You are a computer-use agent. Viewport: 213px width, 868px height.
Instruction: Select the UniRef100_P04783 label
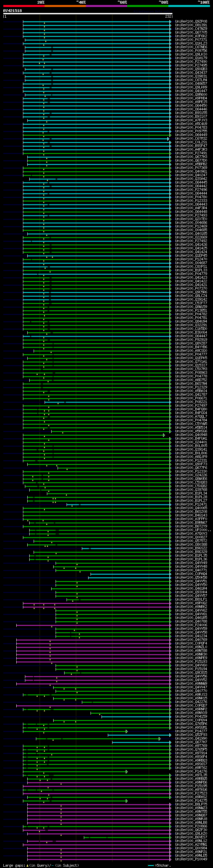(x=191, y=128)
